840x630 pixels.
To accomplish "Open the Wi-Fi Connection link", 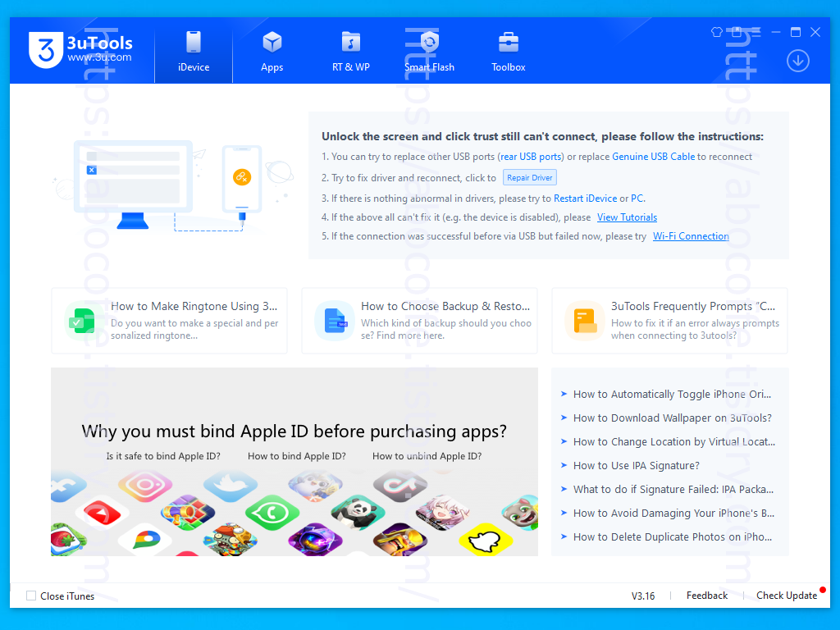I will (691, 236).
